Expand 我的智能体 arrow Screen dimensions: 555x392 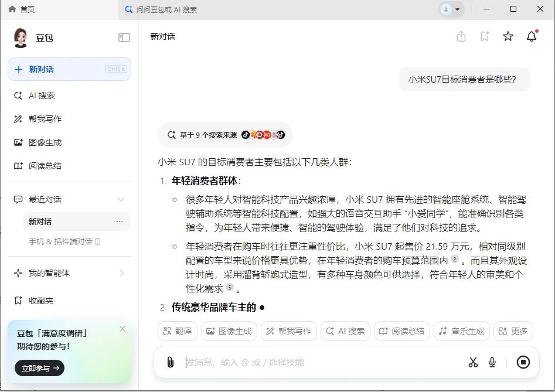click(x=122, y=273)
